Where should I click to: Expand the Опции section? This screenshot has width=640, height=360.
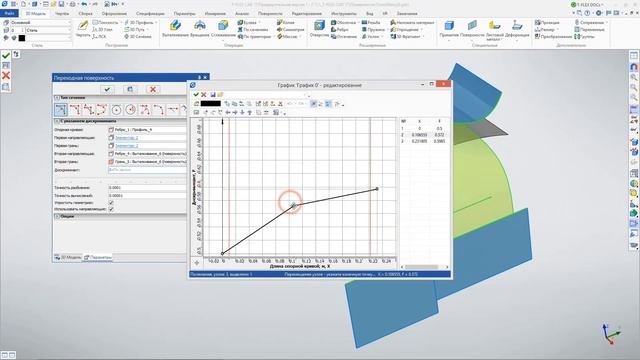tap(57, 216)
